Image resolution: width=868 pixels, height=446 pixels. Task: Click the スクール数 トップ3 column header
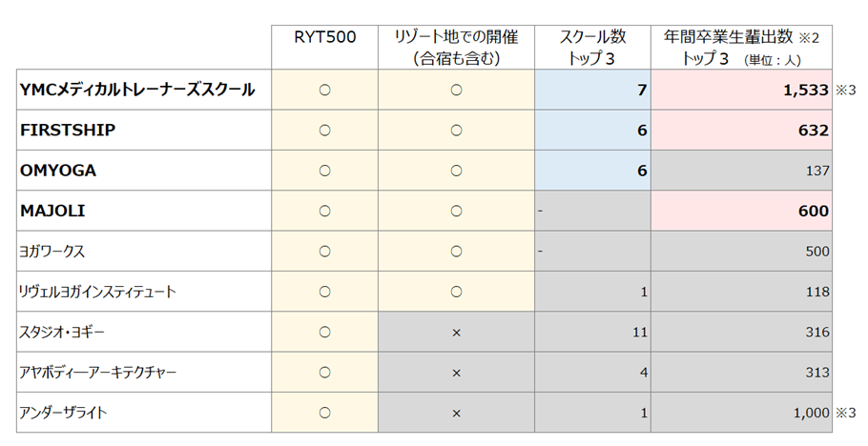pyautogui.click(x=592, y=48)
